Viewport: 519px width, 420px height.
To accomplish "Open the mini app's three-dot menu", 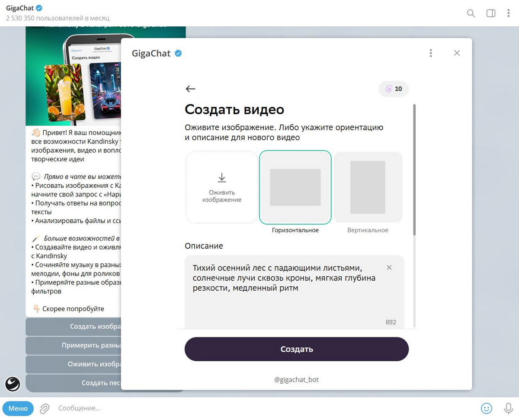I will click(431, 53).
